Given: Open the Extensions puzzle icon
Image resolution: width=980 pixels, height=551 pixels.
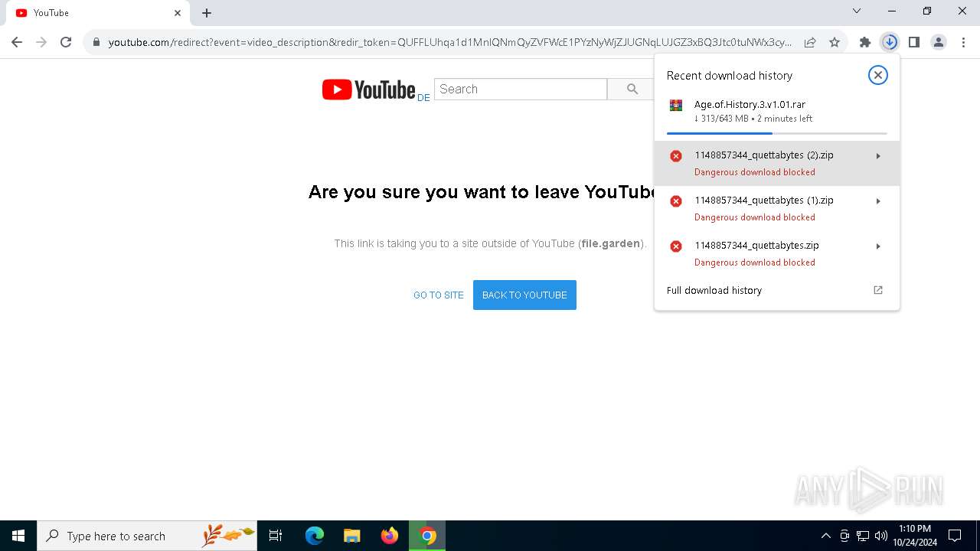Looking at the screenshot, I should click(865, 42).
